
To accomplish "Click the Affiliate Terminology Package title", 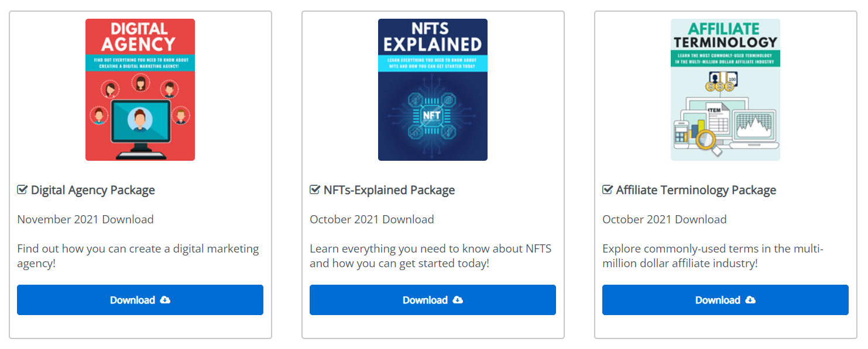I will coord(696,190).
